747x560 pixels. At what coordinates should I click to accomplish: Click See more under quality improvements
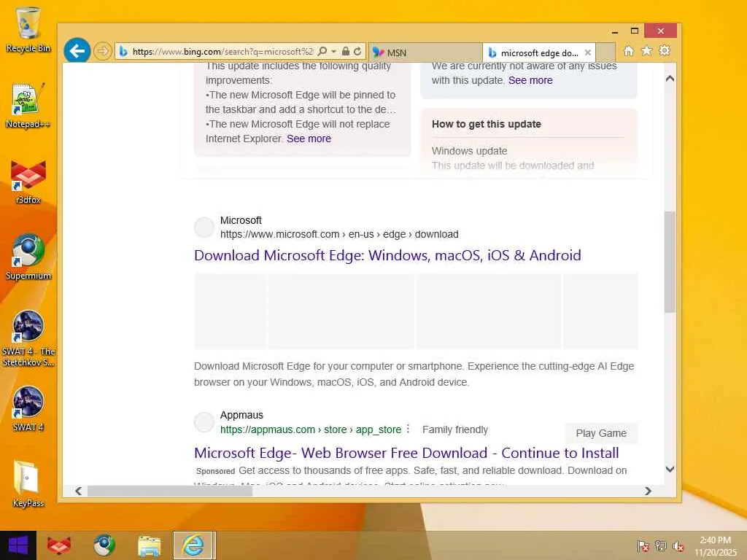click(x=309, y=139)
